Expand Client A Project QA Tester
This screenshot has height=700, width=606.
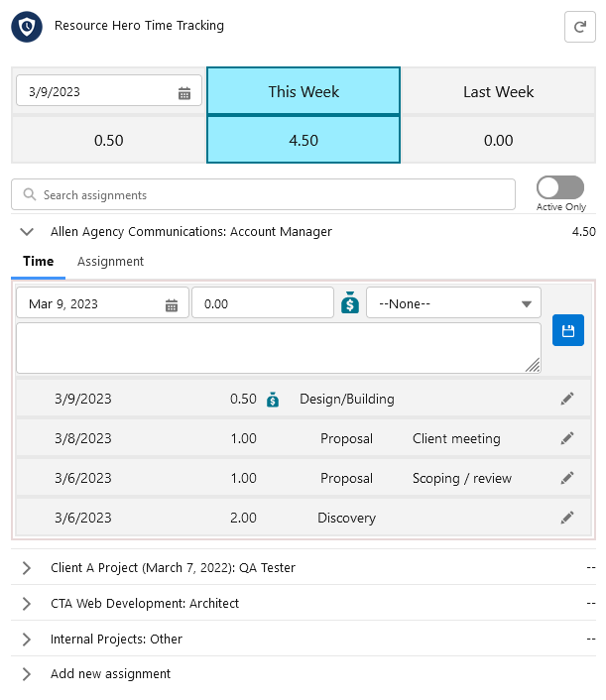pos(27,568)
